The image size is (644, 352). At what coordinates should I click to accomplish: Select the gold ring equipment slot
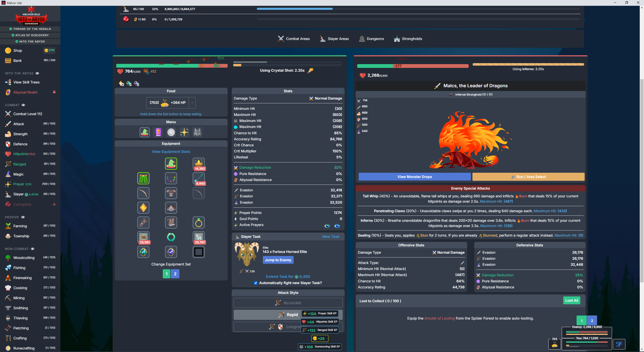pyautogui.click(x=199, y=223)
